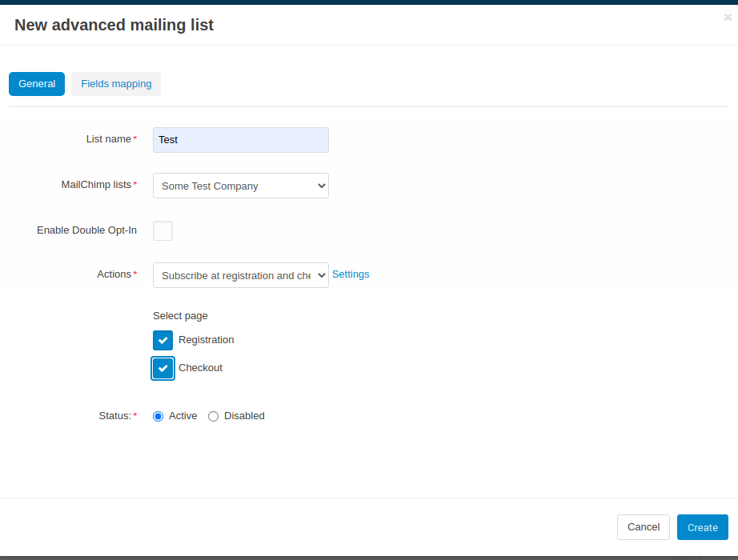
Task: Switch to the General tab
Action: pyautogui.click(x=37, y=84)
